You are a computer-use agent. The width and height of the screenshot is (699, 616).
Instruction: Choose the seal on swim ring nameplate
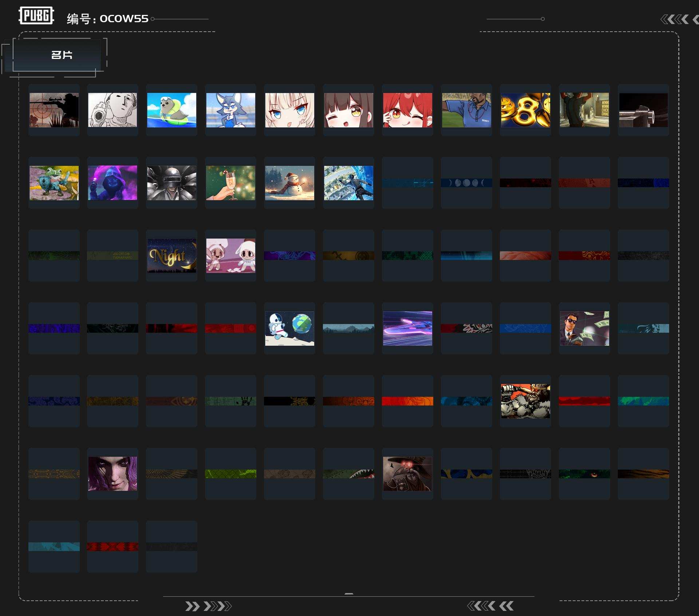[x=171, y=110]
